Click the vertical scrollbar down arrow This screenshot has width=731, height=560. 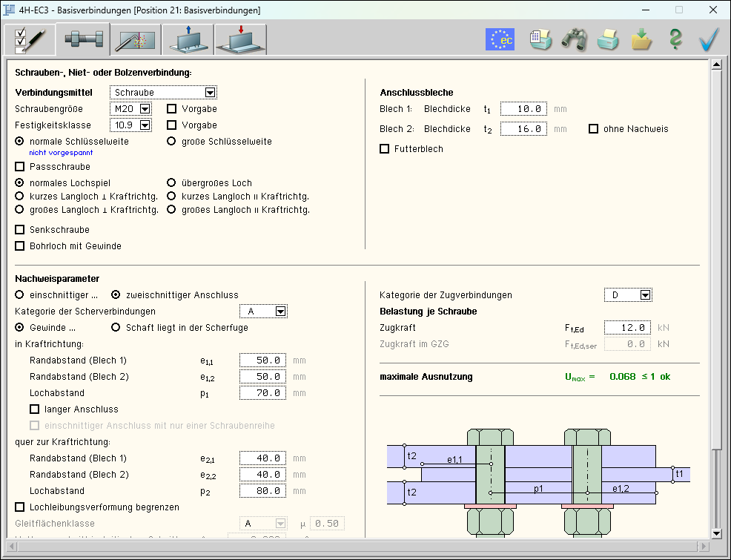point(716,533)
